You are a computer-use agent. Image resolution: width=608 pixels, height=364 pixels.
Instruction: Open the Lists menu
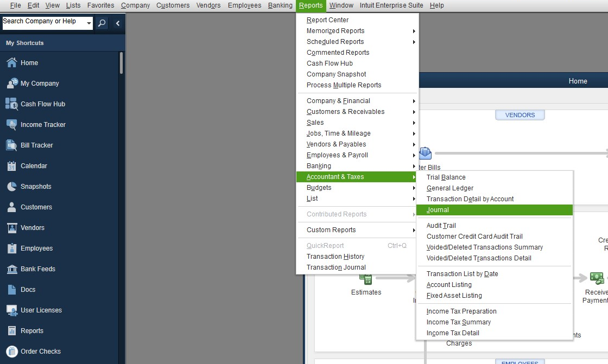tap(73, 5)
